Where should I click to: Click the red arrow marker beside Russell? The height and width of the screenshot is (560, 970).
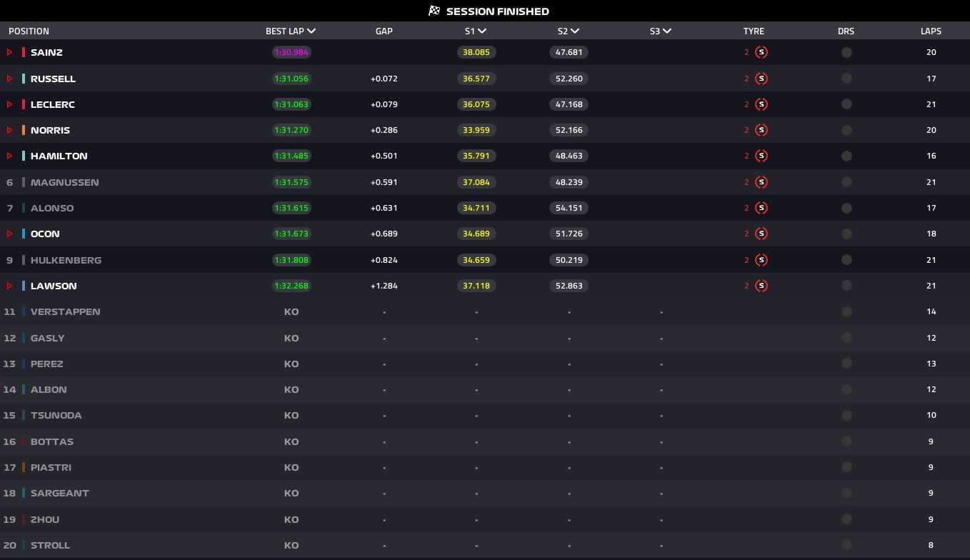[10, 79]
